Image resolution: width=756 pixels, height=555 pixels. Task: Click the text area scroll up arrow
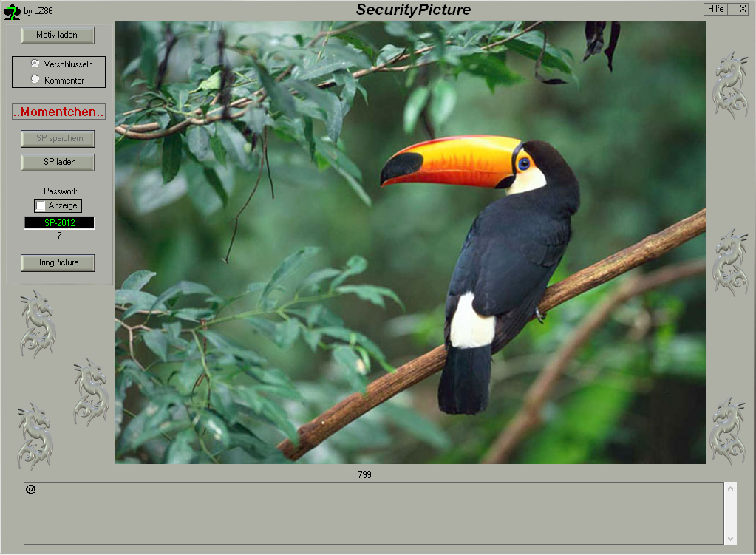tap(730, 488)
